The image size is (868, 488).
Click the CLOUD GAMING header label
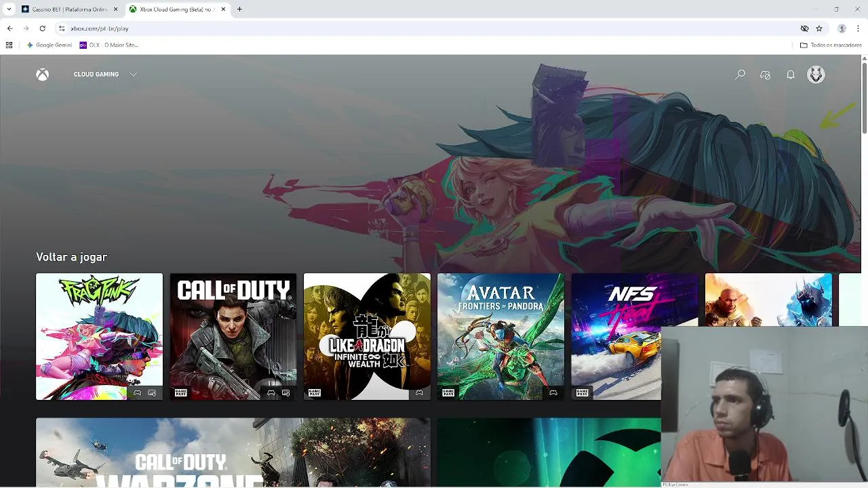tap(96, 75)
